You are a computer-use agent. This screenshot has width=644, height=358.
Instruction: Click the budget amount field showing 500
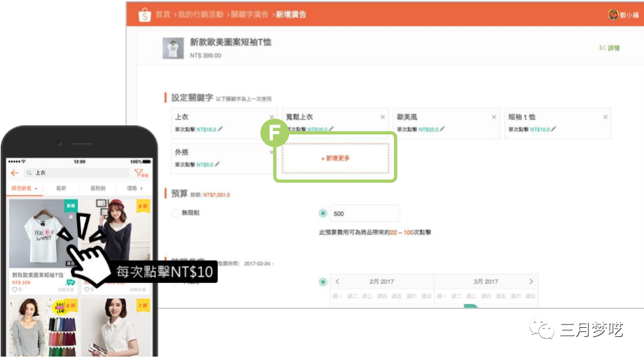[364, 214]
